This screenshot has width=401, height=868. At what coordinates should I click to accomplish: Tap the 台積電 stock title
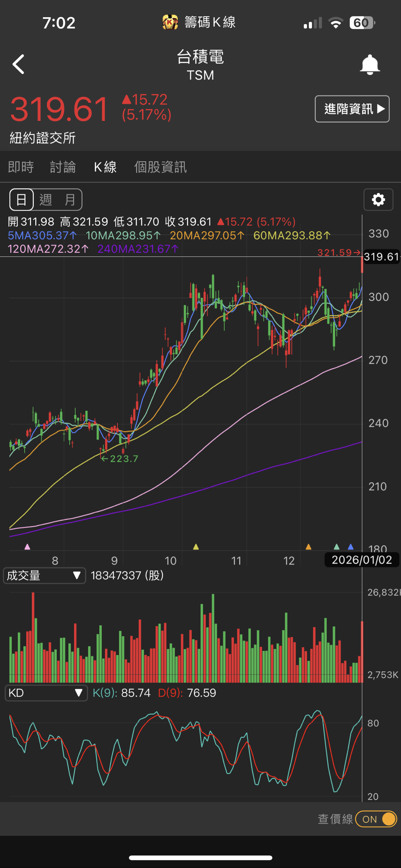(x=200, y=57)
